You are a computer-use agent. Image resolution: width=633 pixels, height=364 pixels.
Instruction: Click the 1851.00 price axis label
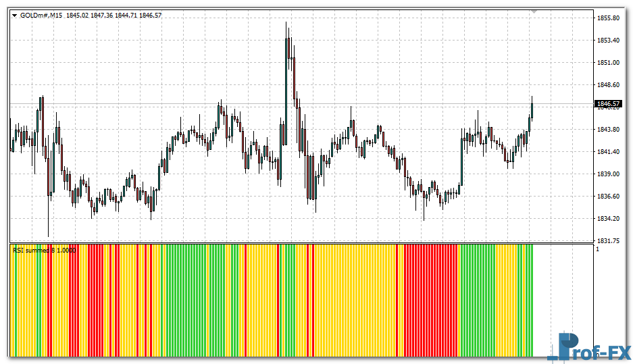click(608, 63)
